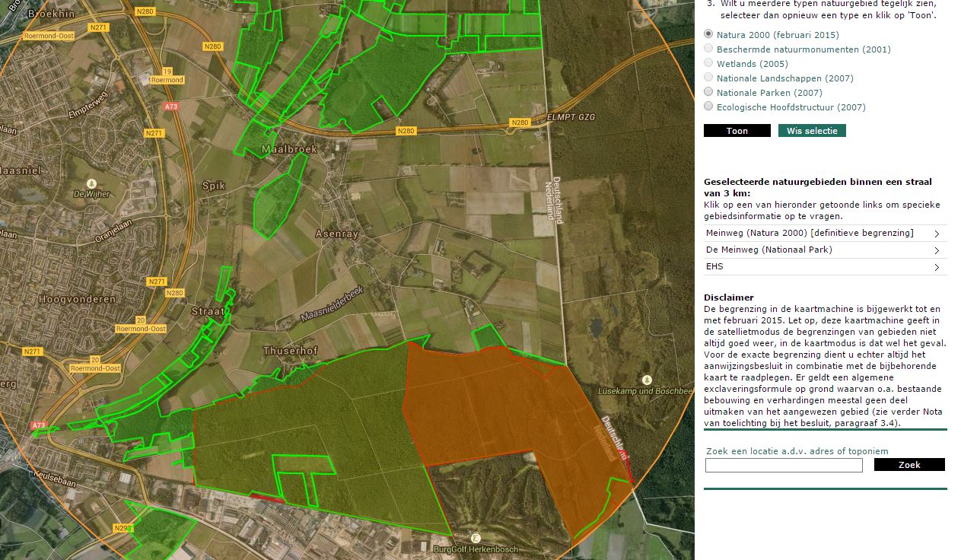Click the Asenray place label

(x=336, y=234)
